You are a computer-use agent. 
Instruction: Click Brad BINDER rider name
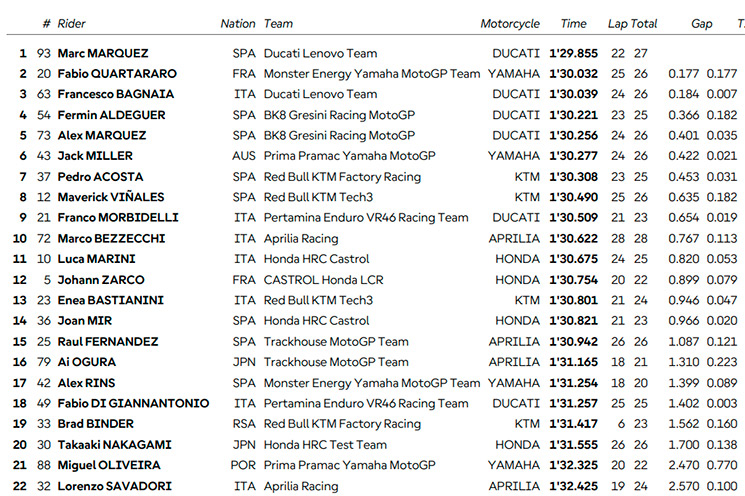(96, 424)
